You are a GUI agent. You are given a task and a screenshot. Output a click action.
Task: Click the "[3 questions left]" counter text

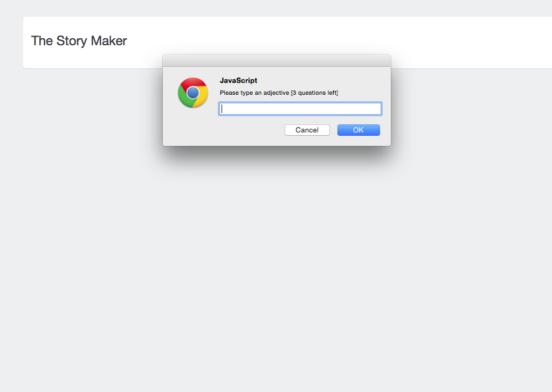(314, 93)
